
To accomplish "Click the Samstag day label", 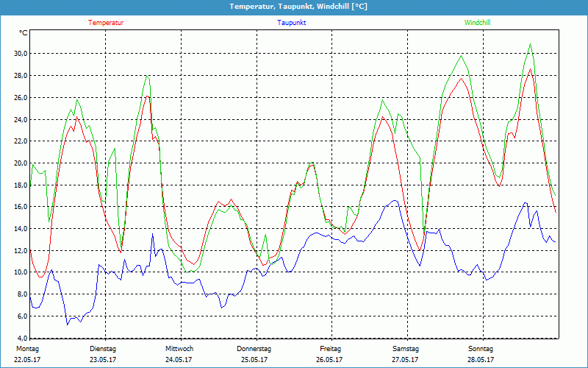I will coord(406,349).
